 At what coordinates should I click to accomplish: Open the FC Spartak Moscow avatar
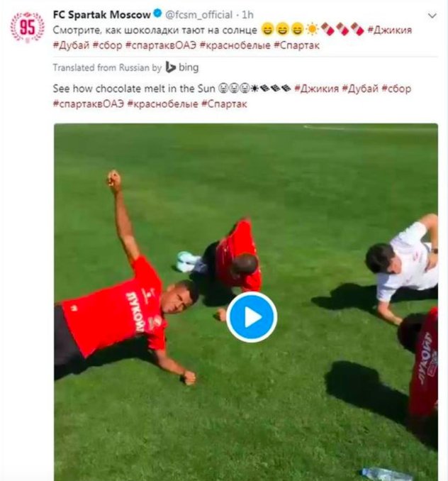[x=27, y=27]
